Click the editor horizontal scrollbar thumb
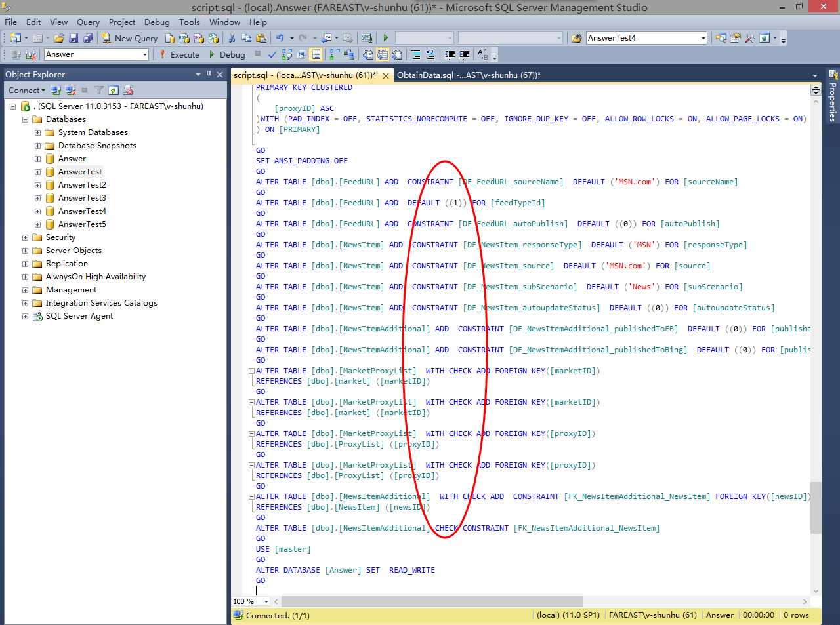 pyautogui.click(x=432, y=601)
